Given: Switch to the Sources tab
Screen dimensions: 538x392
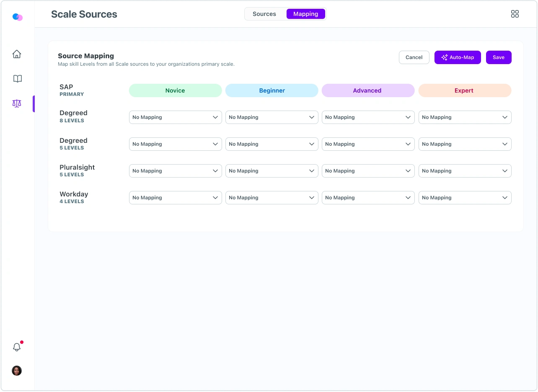Looking at the screenshot, I should [264, 14].
